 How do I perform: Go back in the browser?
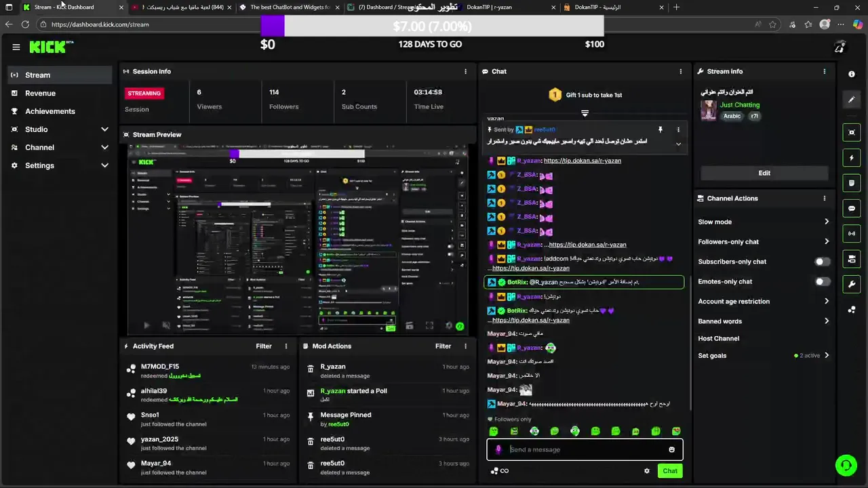point(9,24)
